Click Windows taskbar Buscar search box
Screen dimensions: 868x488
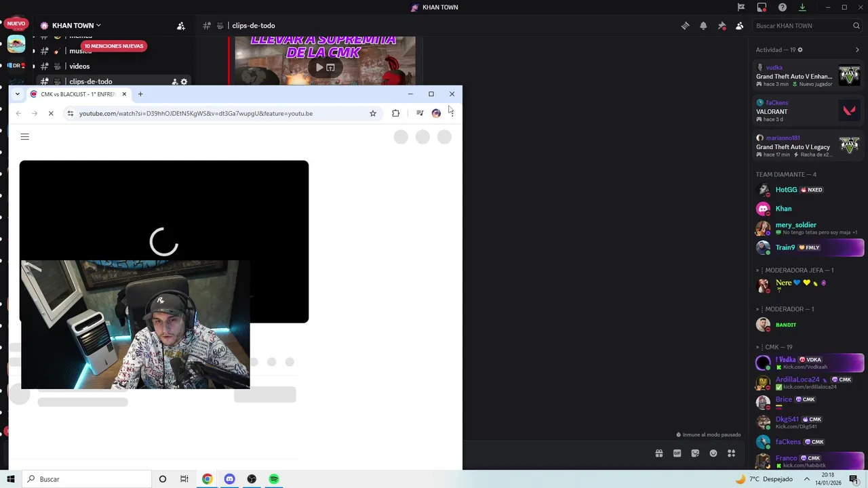[x=87, y=479]
